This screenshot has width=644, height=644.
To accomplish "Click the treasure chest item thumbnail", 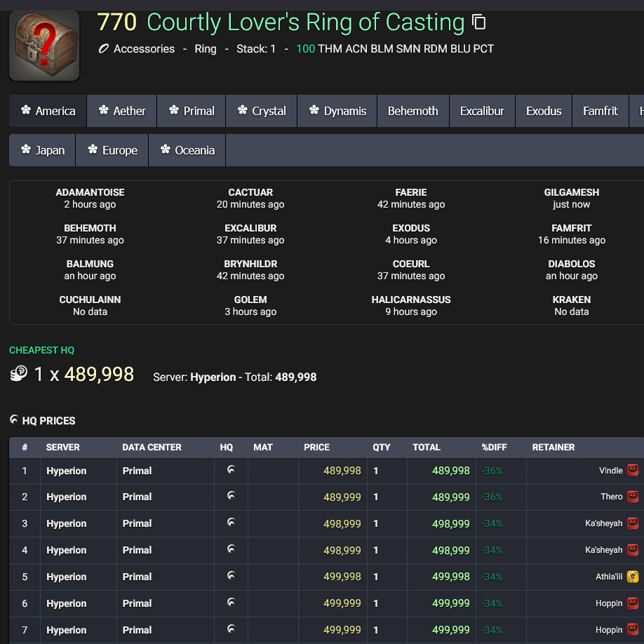I will pos(44,45).
